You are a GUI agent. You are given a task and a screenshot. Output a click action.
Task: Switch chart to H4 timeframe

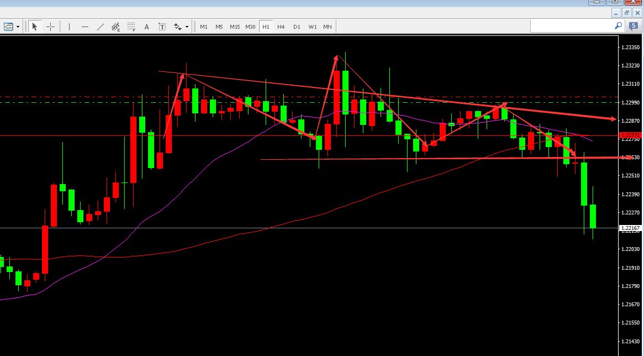click(281, 27)
